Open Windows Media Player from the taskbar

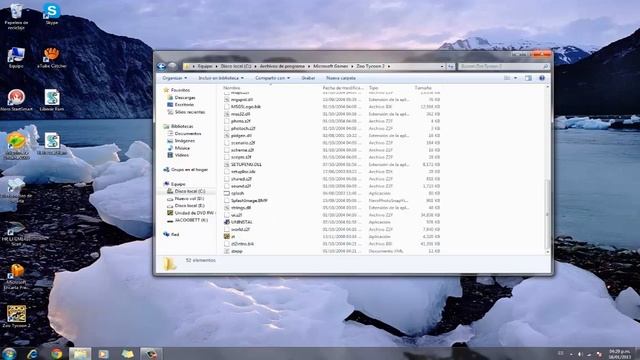pos(104,354)
